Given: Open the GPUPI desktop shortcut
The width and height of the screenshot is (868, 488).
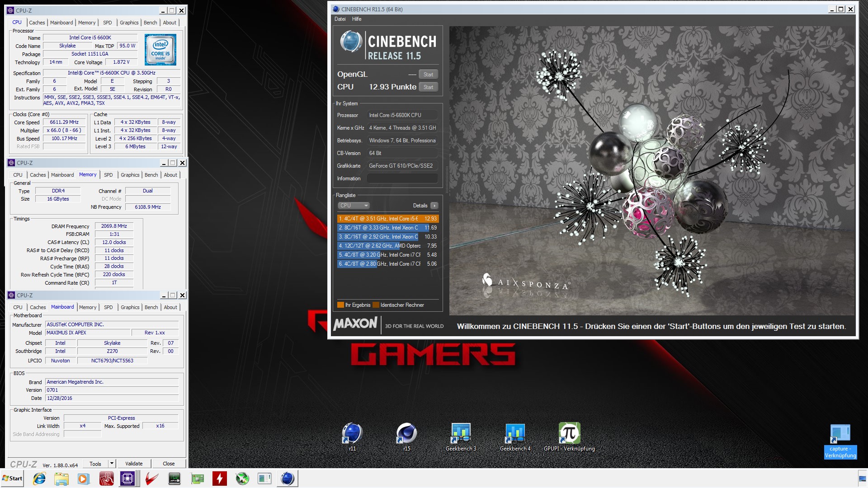Looking at the screenshot, I should pos(569,436).
